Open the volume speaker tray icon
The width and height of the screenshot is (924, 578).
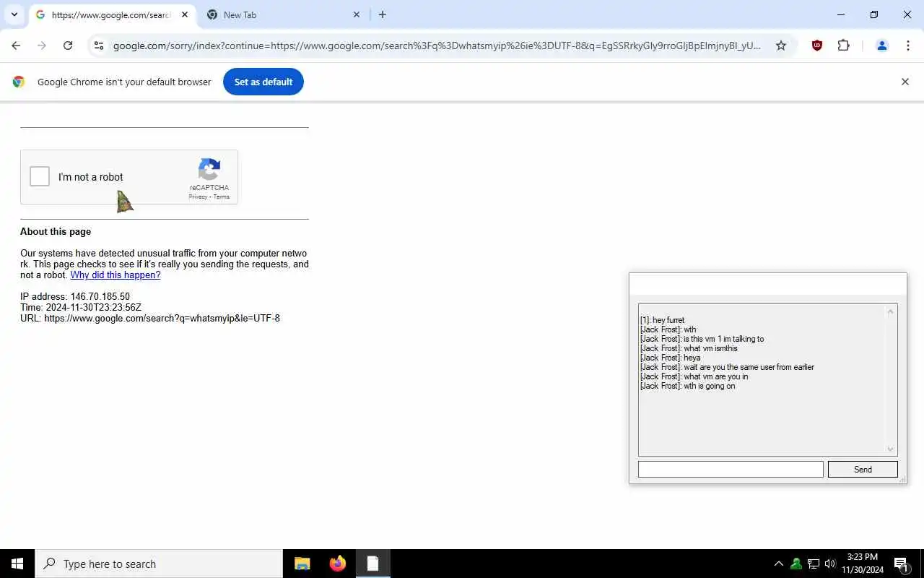829,564
